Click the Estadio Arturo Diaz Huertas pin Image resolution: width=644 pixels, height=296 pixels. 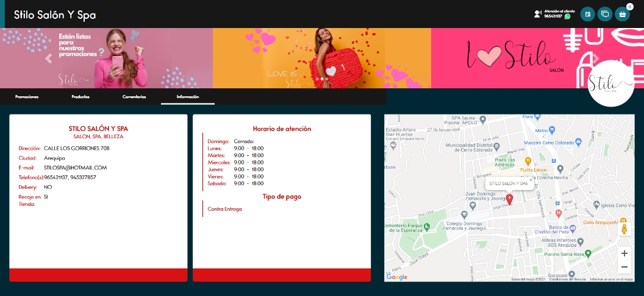click(x=393, y=144)
